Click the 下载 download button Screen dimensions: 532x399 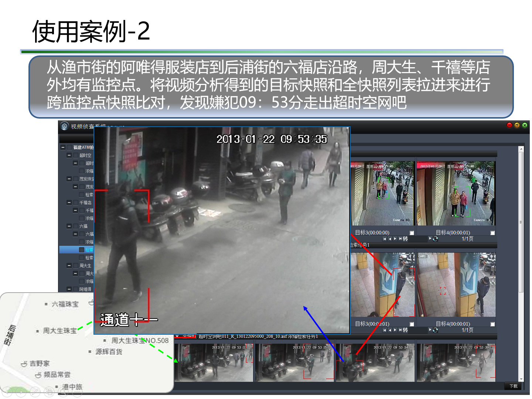point(514,386)
